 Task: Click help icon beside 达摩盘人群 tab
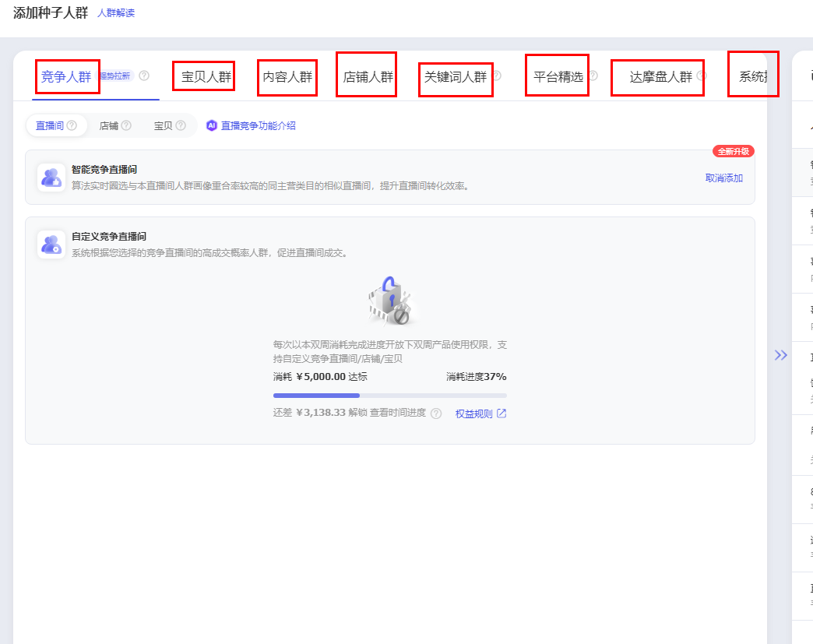pyautogui.click(x=702, y=76)
